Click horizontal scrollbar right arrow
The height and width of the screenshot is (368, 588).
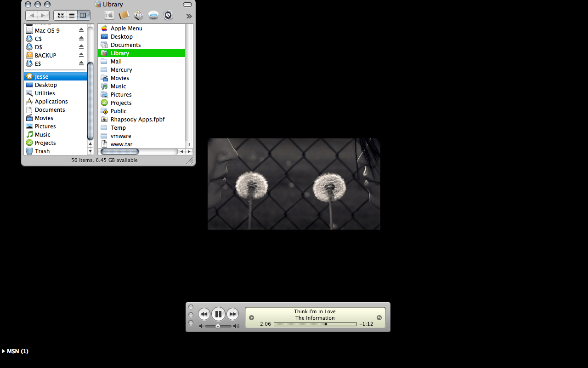tap(189, 151)
